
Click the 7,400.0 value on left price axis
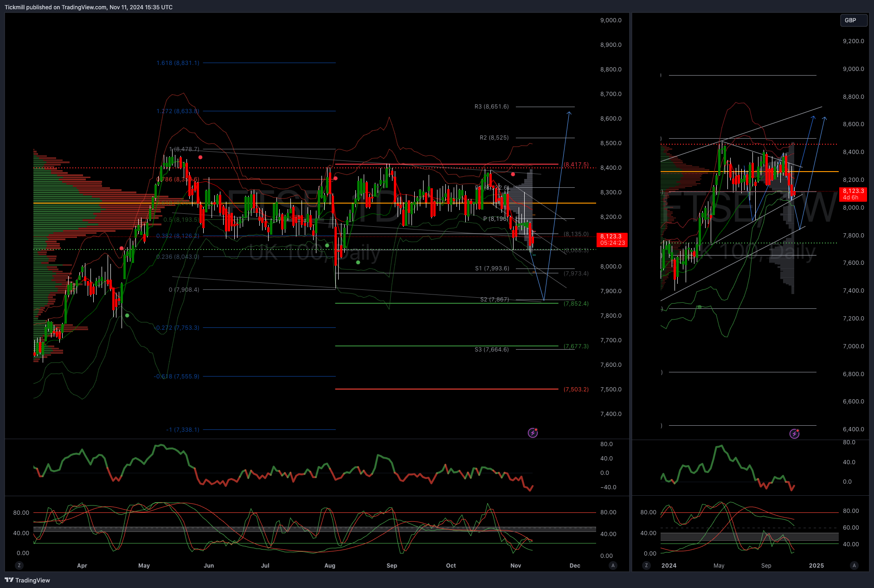[x=611, y=414]
